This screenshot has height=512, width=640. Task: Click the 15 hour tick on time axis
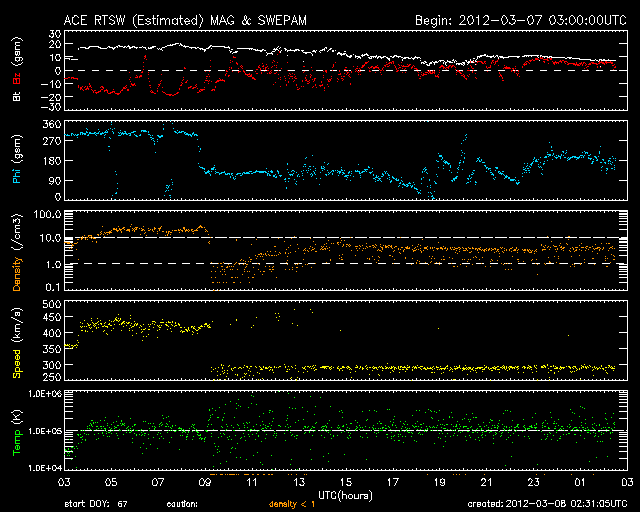click(x=346, y=483)
